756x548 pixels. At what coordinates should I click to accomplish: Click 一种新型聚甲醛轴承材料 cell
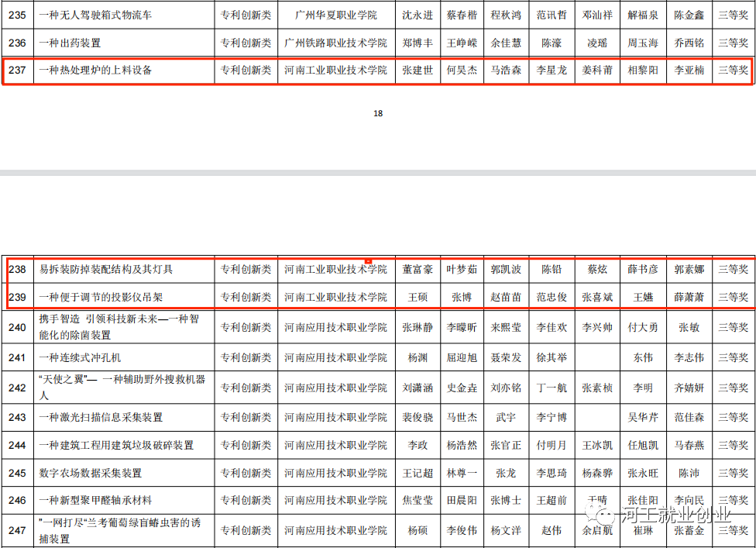pyautogui.click(x=95, y=501)
